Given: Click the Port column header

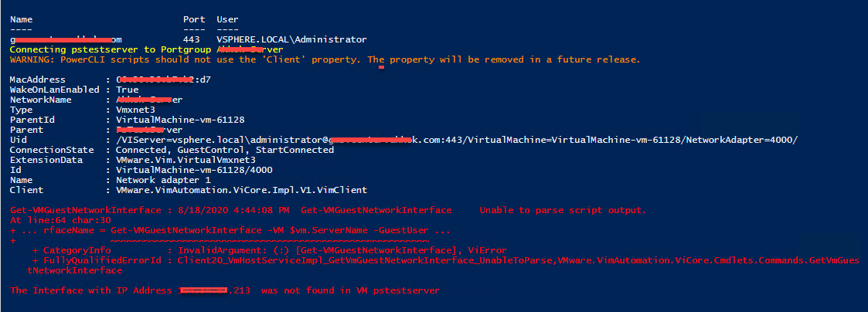Looking at the screenshot, I should pyautogui.click(x=194, y=19).
